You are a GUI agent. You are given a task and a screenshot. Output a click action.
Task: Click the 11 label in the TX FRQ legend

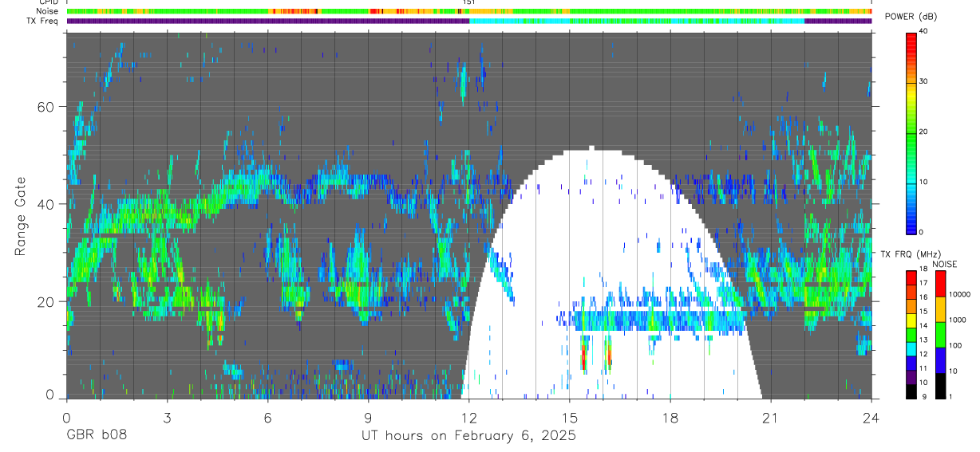[924, 368]
